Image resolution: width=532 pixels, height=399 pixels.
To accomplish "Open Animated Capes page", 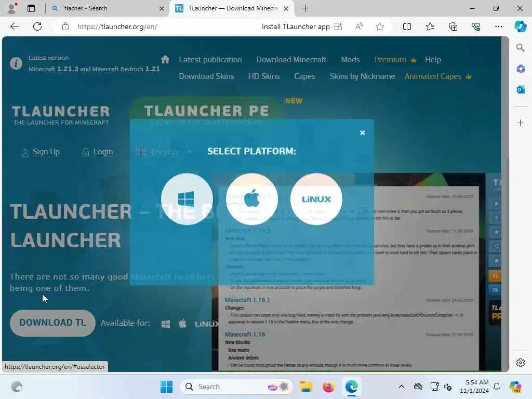I will coord(437,76).
